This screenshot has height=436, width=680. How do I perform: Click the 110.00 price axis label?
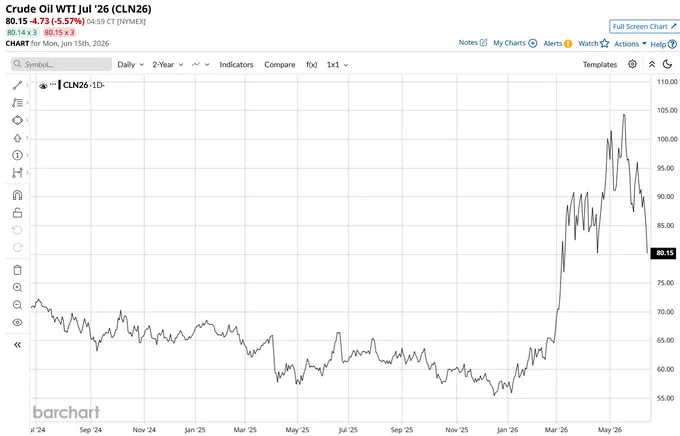tap(667, 82)
